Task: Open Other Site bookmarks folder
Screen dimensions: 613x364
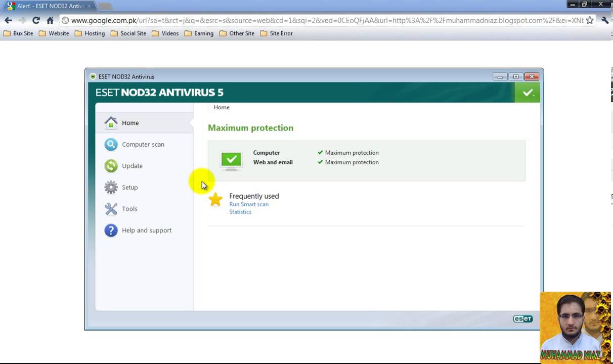Action: tap(237, 33)
